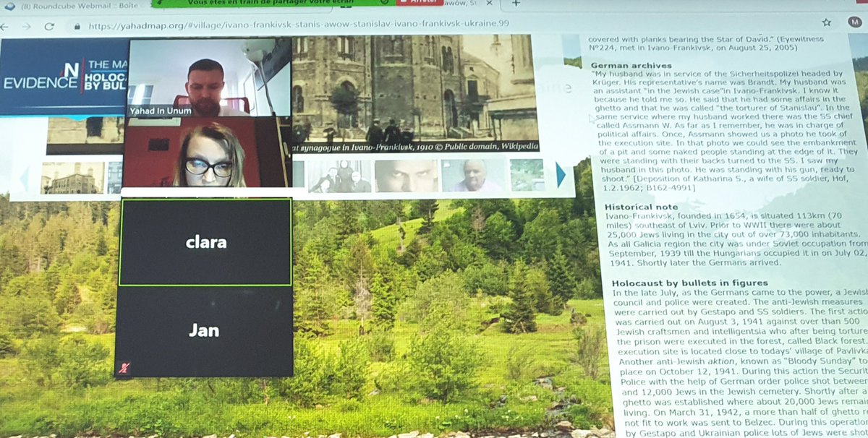
Task: Click the Yahad In Unum video tile
Action: (x=207, y=80)
